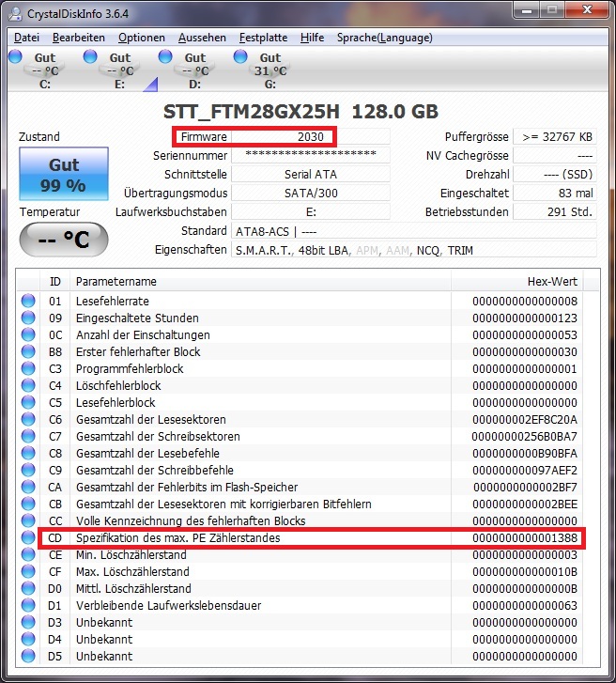Click status dot for Lesefehlerrate
This screenshot has width=616, height=683.
click(28, 301)
